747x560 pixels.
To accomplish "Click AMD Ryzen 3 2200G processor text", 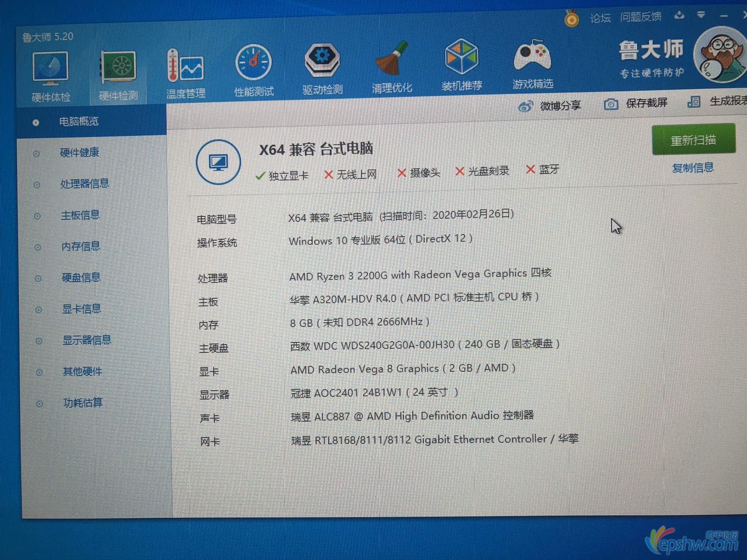I will (x=420, y=274).
